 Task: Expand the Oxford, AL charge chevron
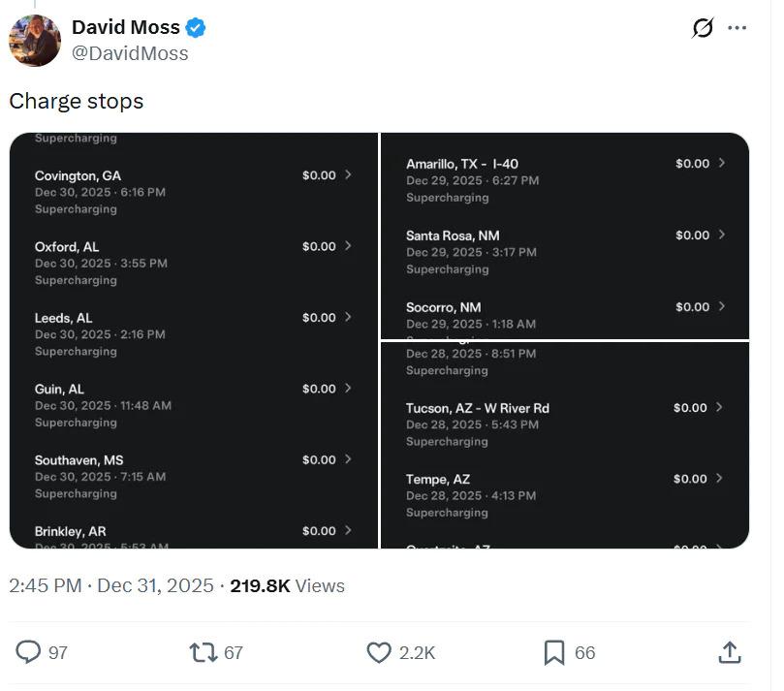point(349,246)
